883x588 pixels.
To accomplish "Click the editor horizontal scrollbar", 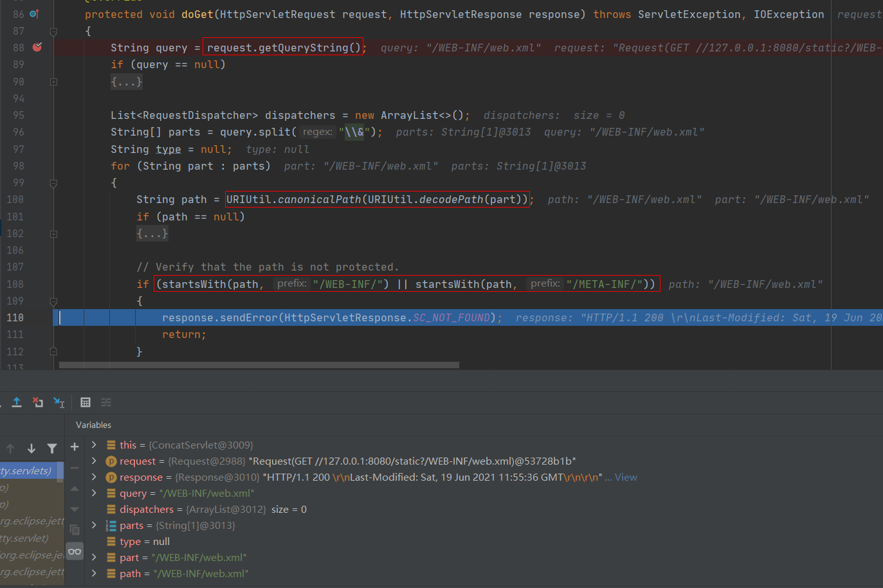I will click(x=259, y=365).
